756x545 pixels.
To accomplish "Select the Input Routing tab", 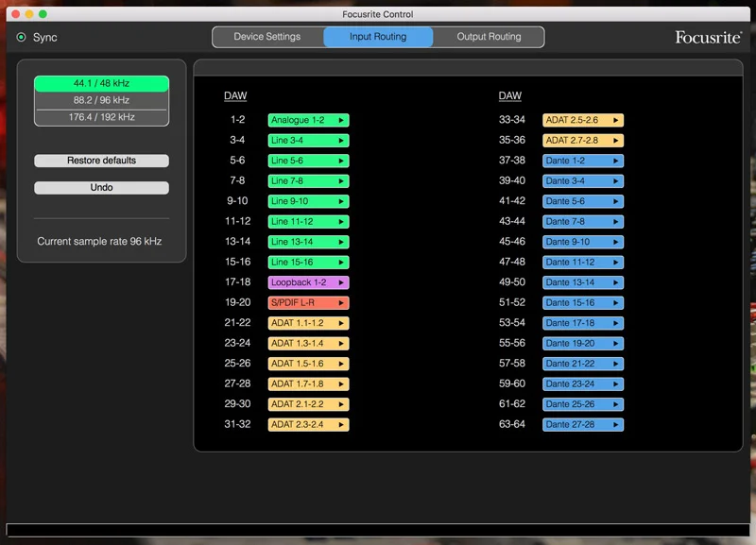I will point(378,37).
